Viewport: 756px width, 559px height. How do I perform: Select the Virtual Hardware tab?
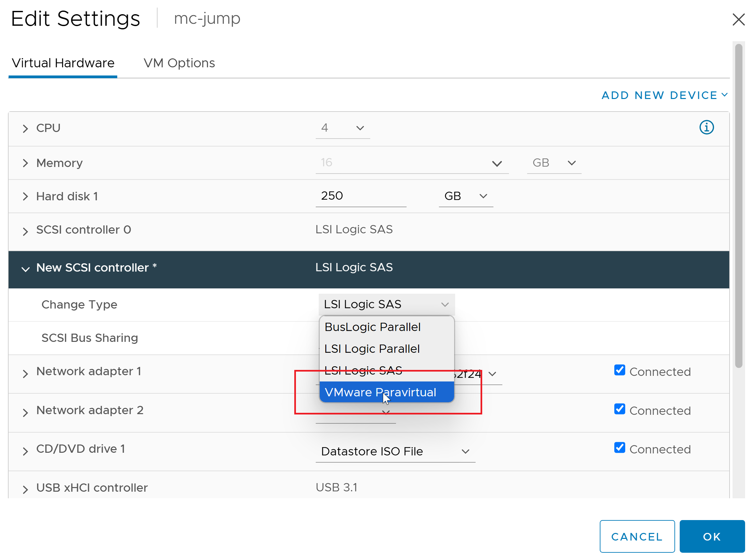click(63, 63)
